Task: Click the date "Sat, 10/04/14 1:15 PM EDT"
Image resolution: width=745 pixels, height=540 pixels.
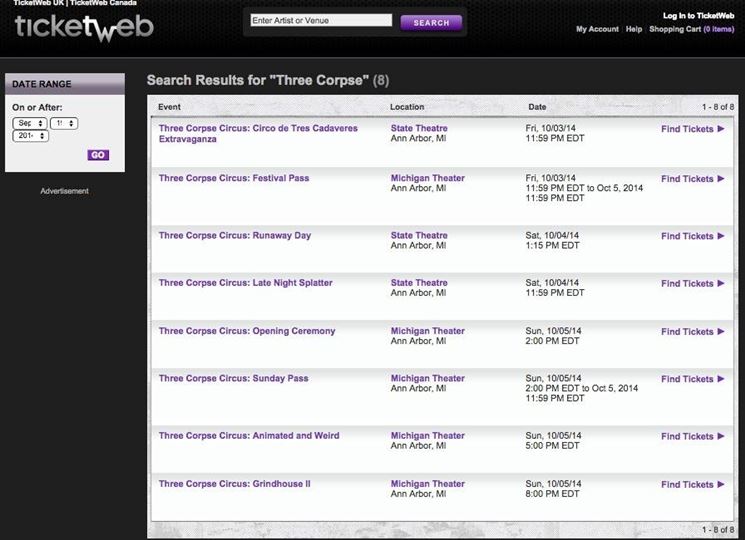Action: point(552,240)
